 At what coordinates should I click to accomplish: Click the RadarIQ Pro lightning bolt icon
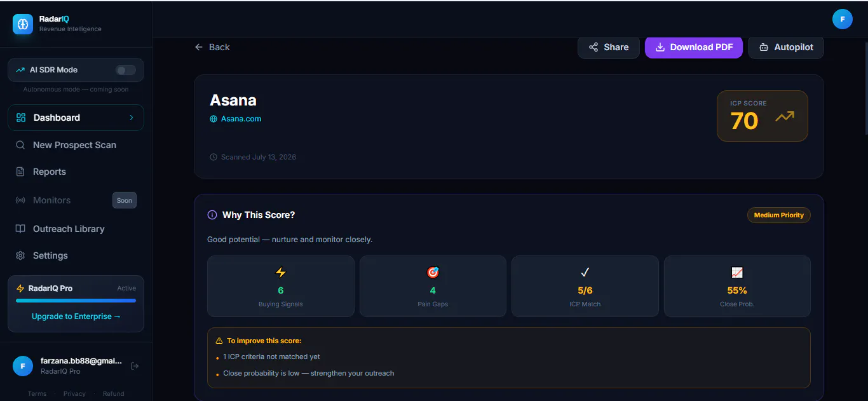pos(20,288)
